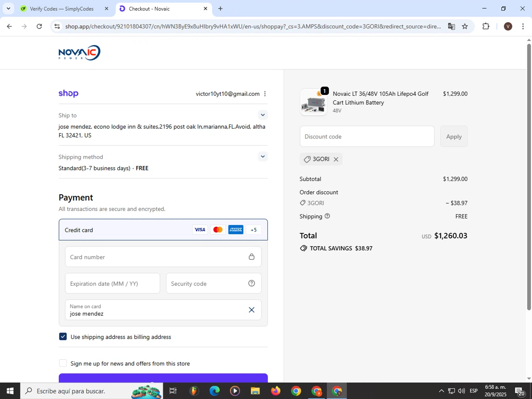Open Task View on the taskbar
This screenshot has height=399, width=532.
click(x=173, y=391)
